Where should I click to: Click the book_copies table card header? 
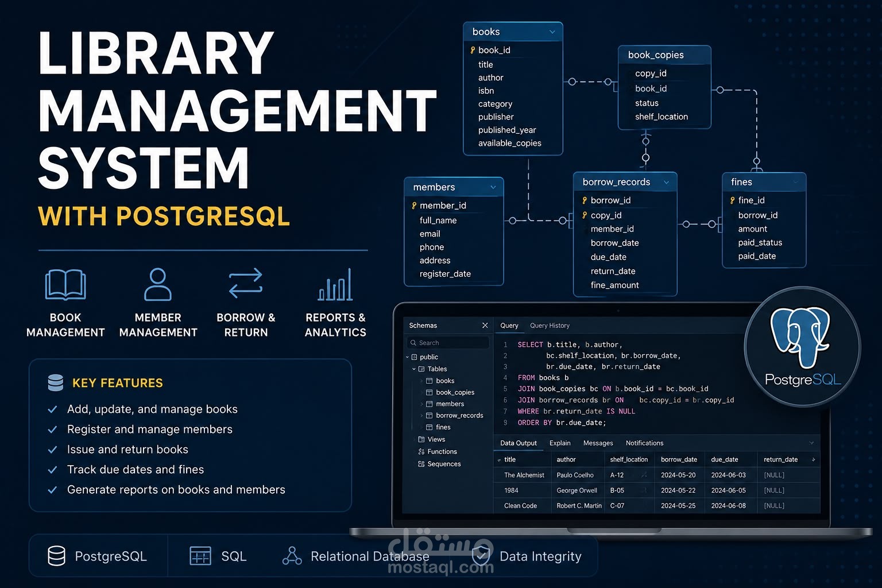[x=664, y=55]
